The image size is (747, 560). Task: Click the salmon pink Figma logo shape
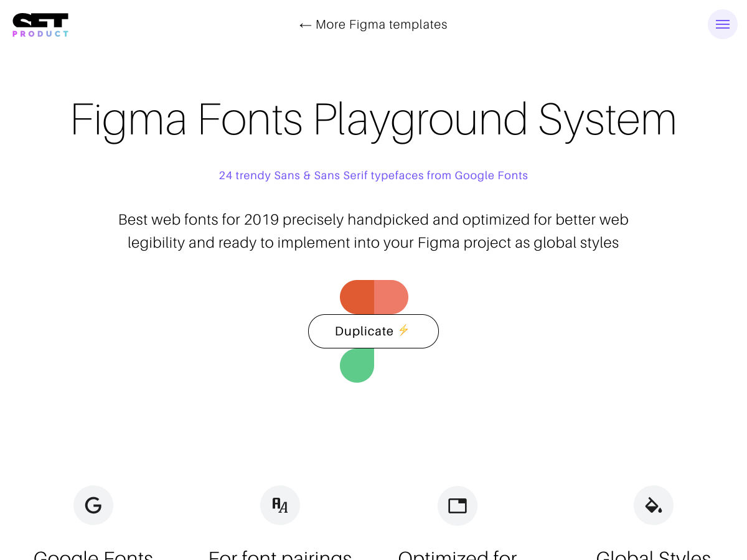click(x=391, y=297)
